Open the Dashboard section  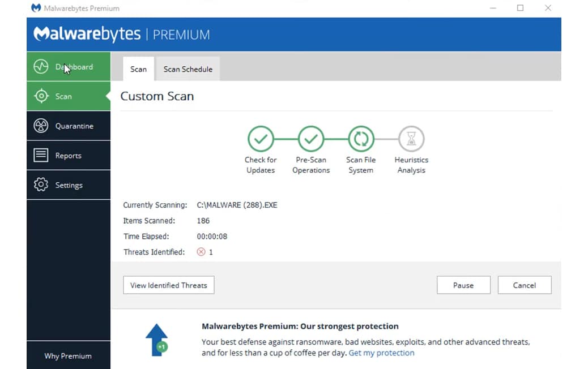pyautogui.click(x=69, y=67)
